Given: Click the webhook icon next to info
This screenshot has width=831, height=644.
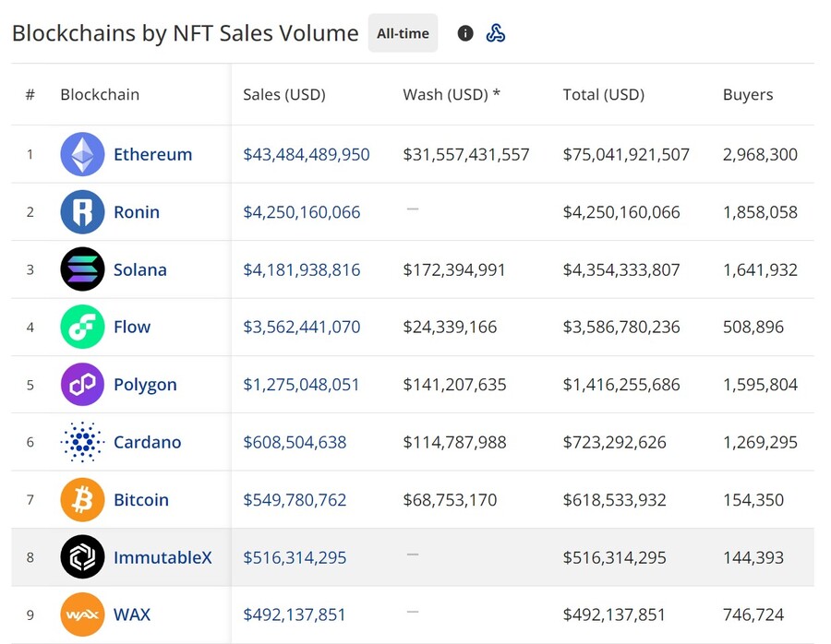Looking at the screenshot, I should pos(496,33).
